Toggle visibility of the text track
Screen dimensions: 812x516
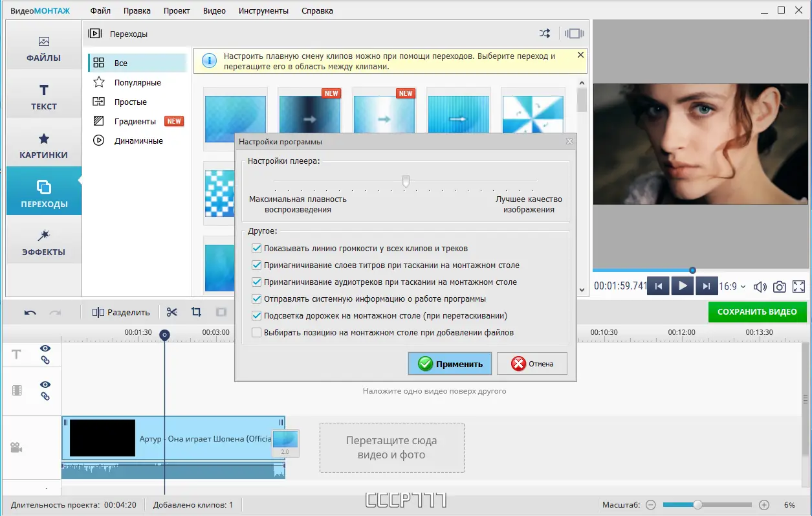click(x=45, y=348)
